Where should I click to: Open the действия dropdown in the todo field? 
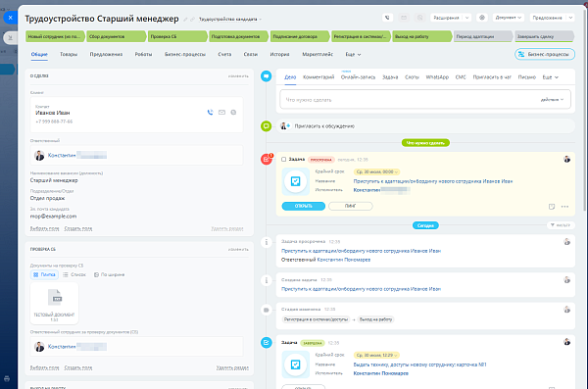552,100
